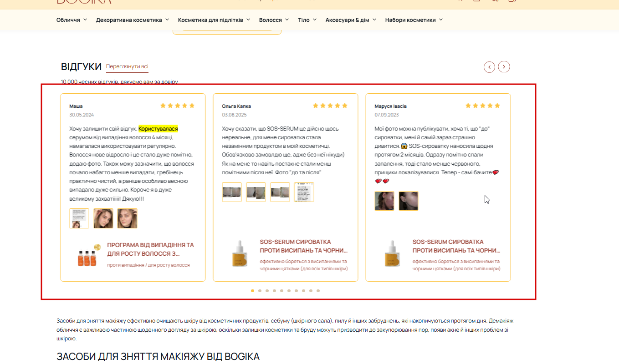
Task: View the middle photo in Маша's review
Action: (103, 218)
